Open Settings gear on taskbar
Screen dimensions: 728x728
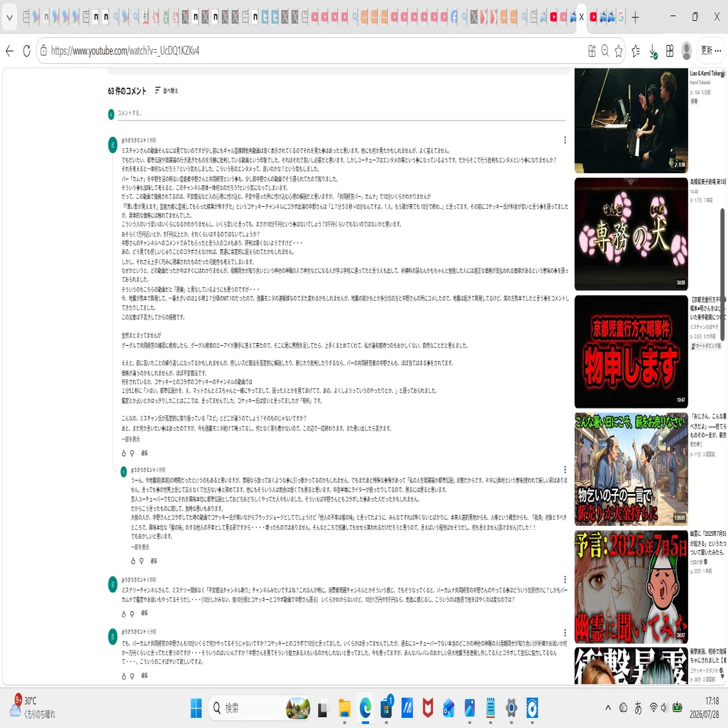511,708
